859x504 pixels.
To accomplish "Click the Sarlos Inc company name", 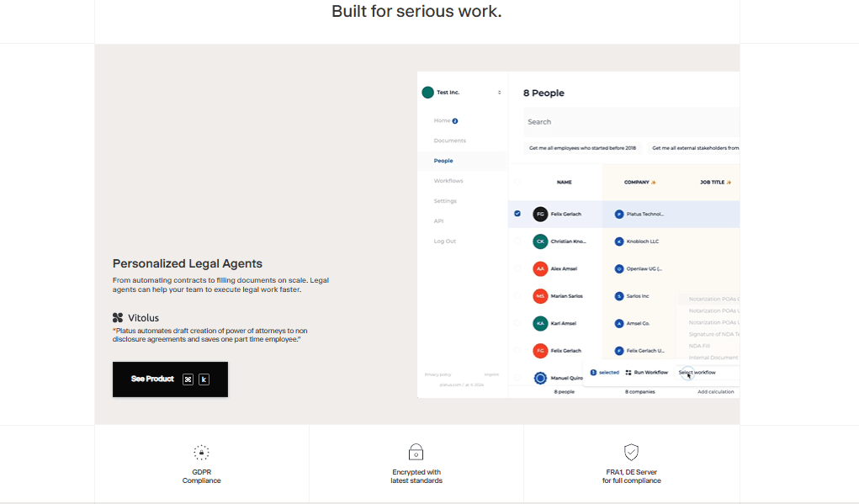I will (638, 296).
